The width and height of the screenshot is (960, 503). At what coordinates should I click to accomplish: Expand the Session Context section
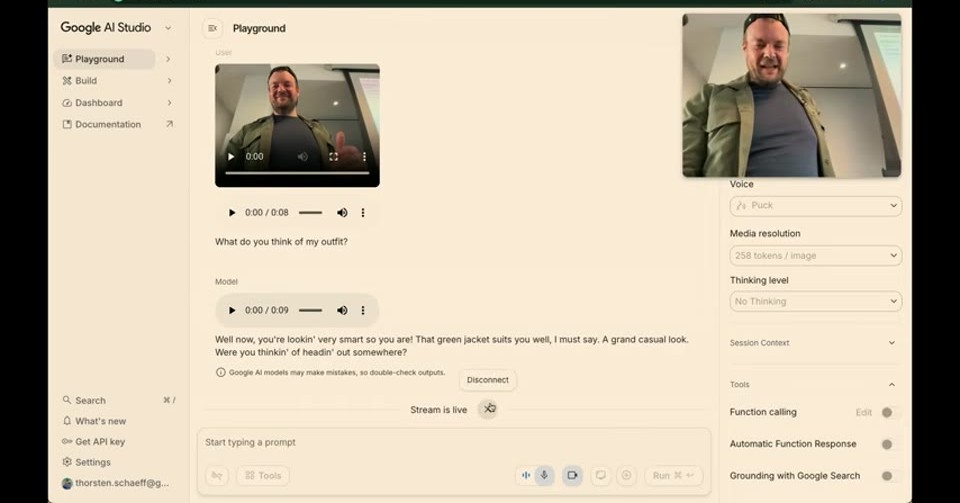tap(813, 343)
